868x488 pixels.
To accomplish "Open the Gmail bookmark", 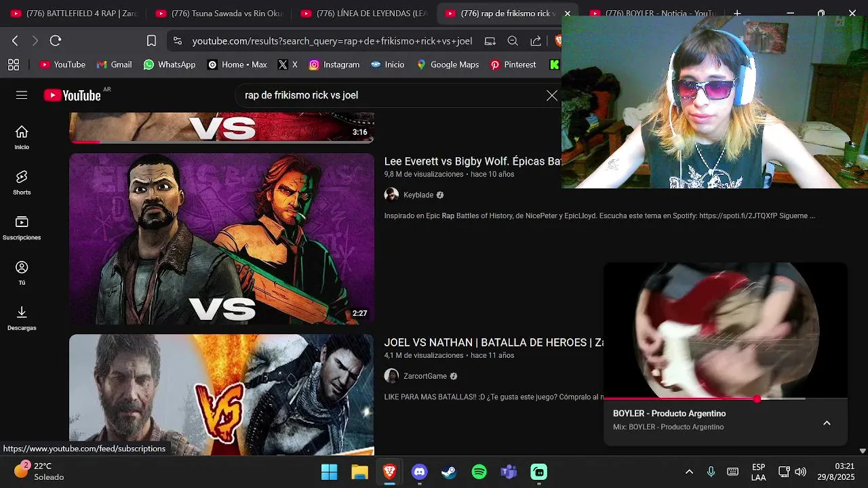I will [114, 64].
